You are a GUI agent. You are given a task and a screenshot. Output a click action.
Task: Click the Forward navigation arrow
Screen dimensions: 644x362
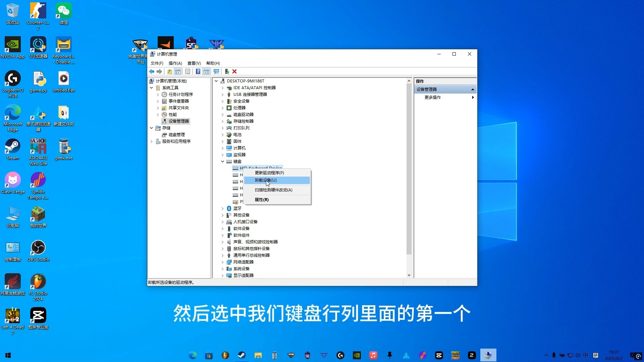point(160,71)
